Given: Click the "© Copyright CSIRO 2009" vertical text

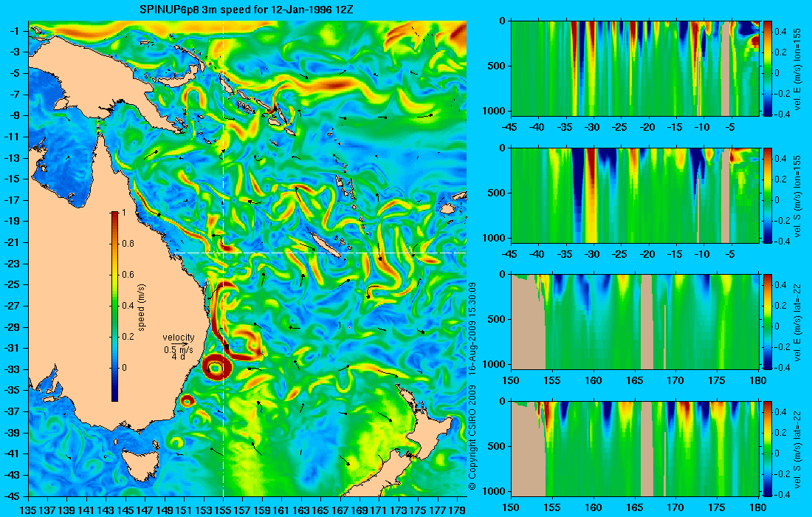Looking at the screenshot, I should pos(472,437).
